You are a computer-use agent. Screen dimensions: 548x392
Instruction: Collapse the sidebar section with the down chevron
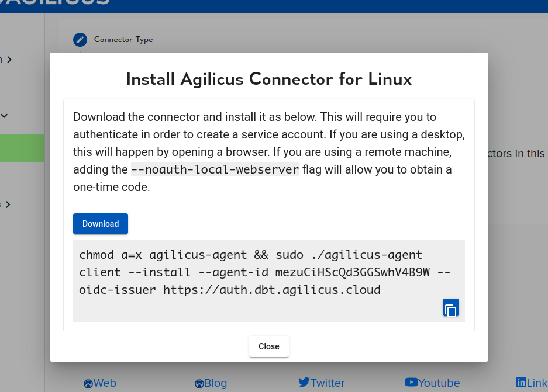click(5, 116)
